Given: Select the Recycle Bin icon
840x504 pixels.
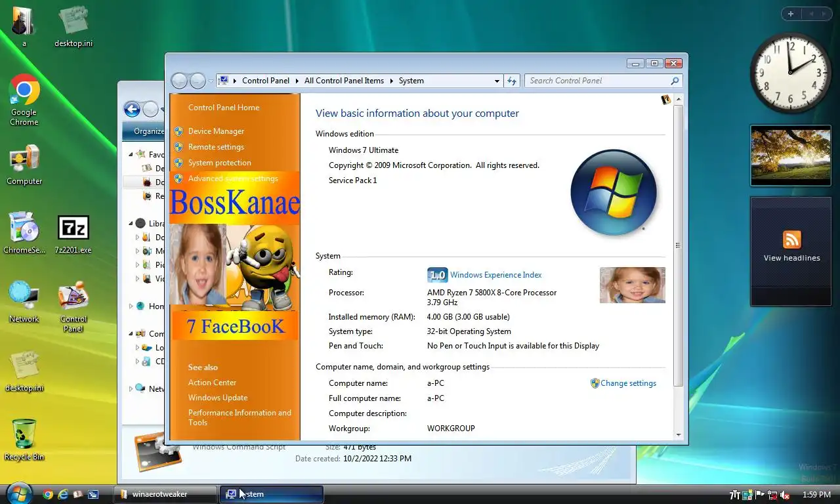Looking at the screenshot, I should 24,440.
